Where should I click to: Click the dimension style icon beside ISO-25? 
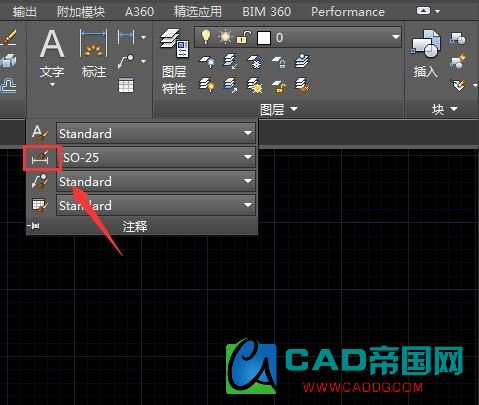click(x=40, y=158)
